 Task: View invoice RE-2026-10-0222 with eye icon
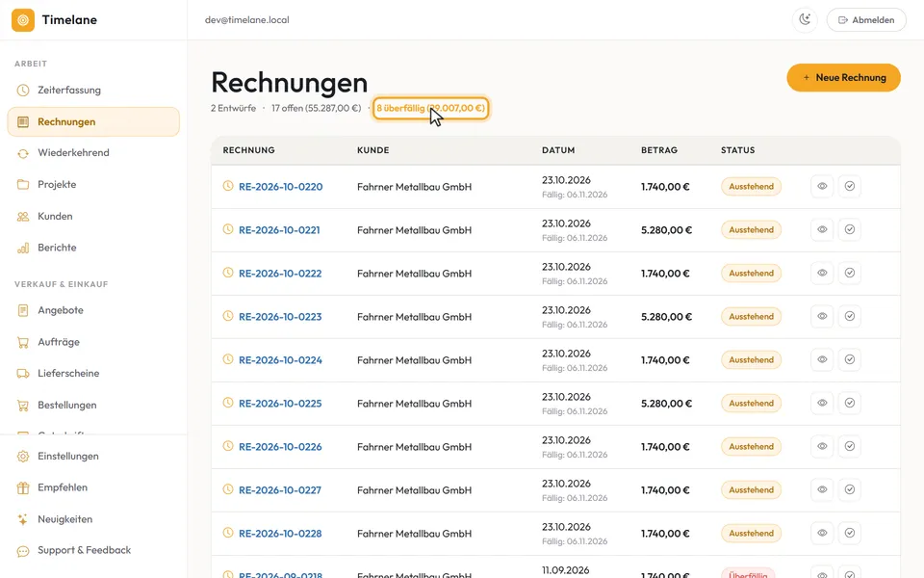pyautogui.click(x=822, y=273)
